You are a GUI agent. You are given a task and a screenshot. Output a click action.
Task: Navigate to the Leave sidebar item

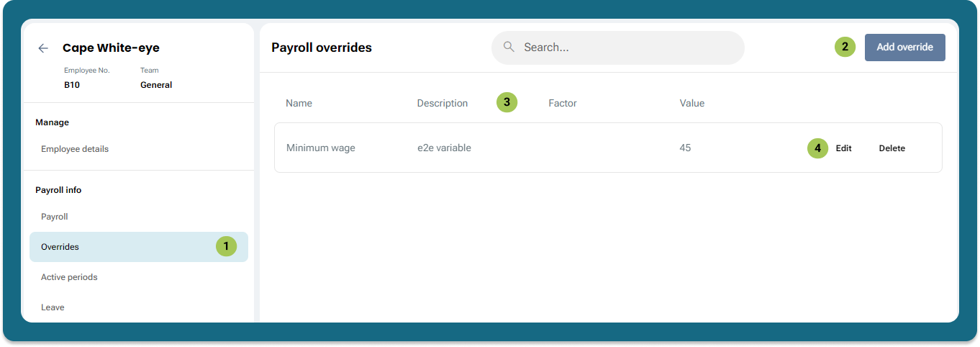53,307
